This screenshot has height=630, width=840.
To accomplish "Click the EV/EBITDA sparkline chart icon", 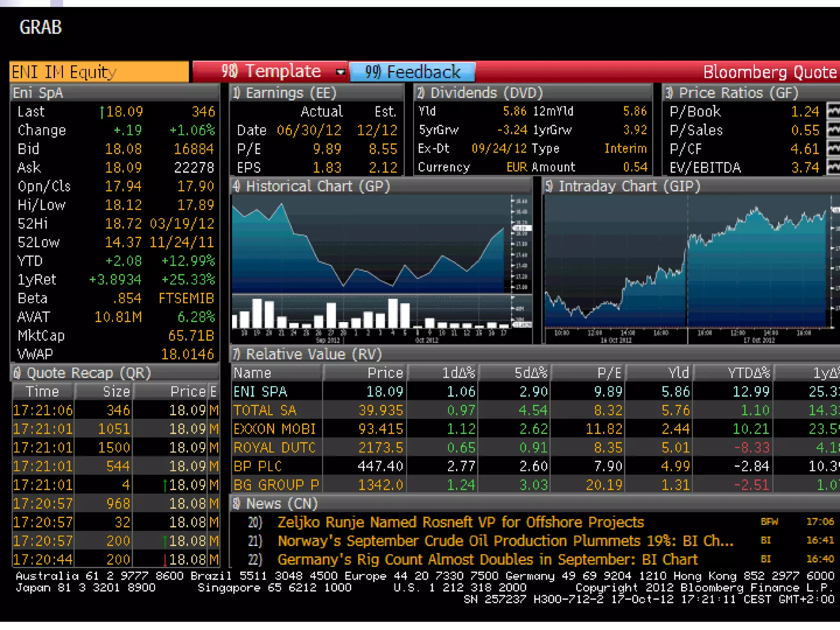I will pos(833,167).
